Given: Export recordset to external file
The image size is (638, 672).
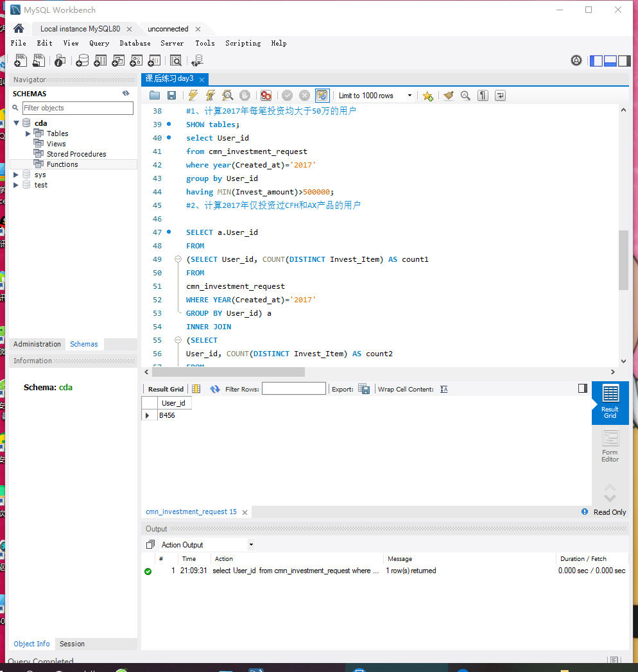Looking at the screenshot, I should [x=364, y=389].
